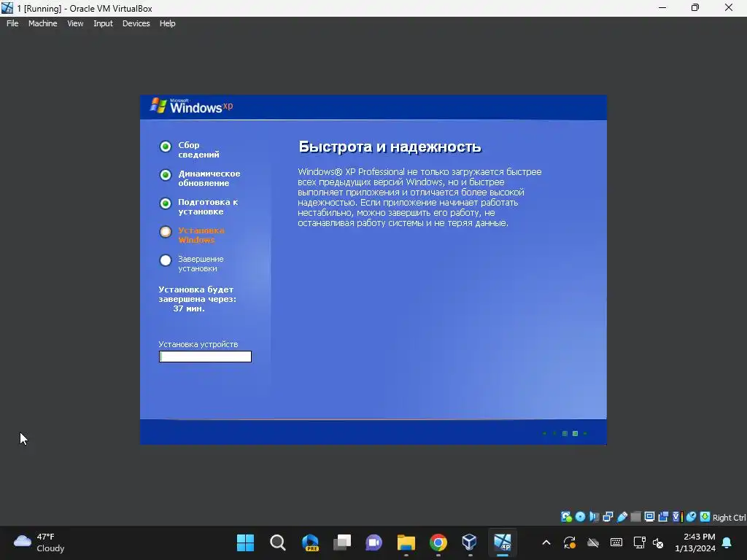
Task: Open the Machine menu
Action: click(x=42, y=23)
